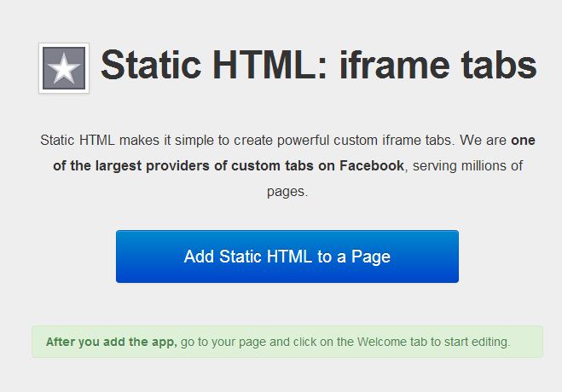Image resolution: width=562 pixels, height=392 pixels.
Task: Click the text 'serving millions of'
Action: coord(467,166)
